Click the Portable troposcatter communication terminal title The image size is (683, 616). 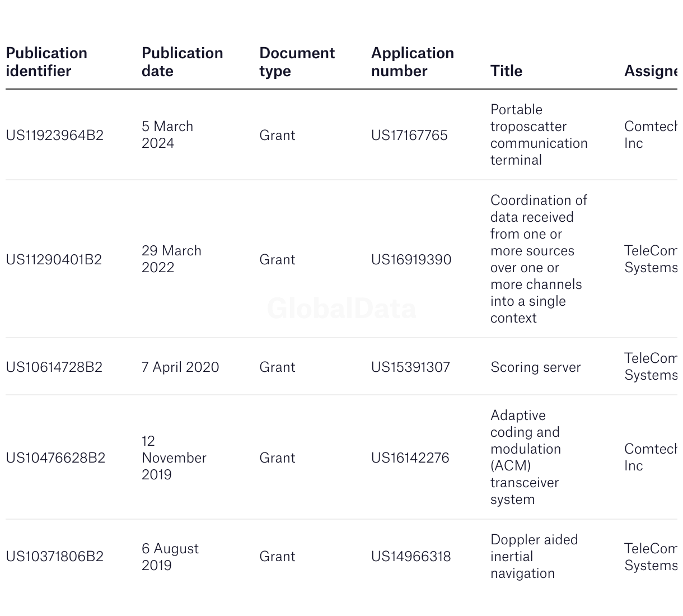click(x=539, y=135)
